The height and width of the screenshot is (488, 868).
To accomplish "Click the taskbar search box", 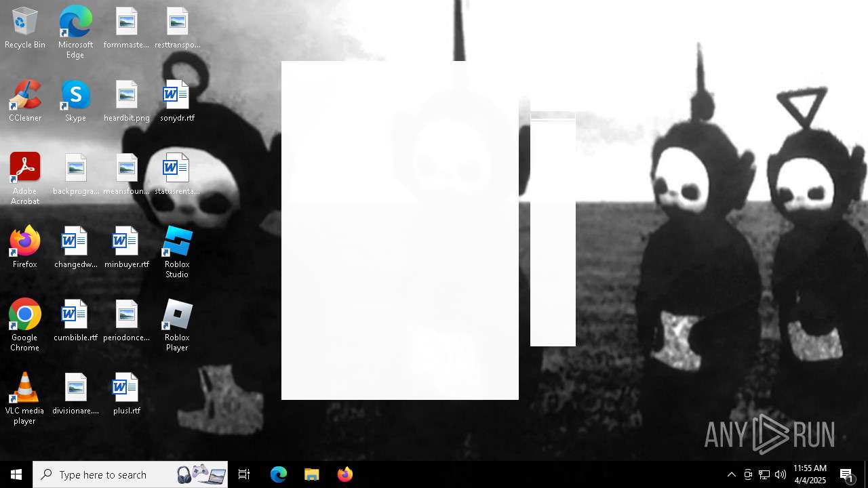I will [x=130, y=474].
